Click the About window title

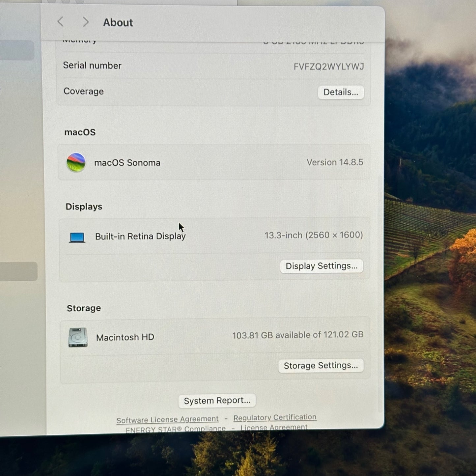(118, 22)
